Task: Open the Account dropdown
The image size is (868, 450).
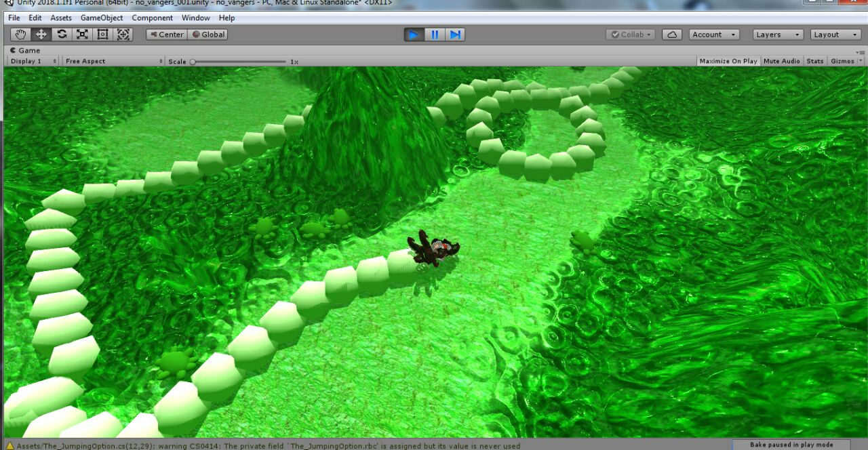Action: [x=714, y=35]
